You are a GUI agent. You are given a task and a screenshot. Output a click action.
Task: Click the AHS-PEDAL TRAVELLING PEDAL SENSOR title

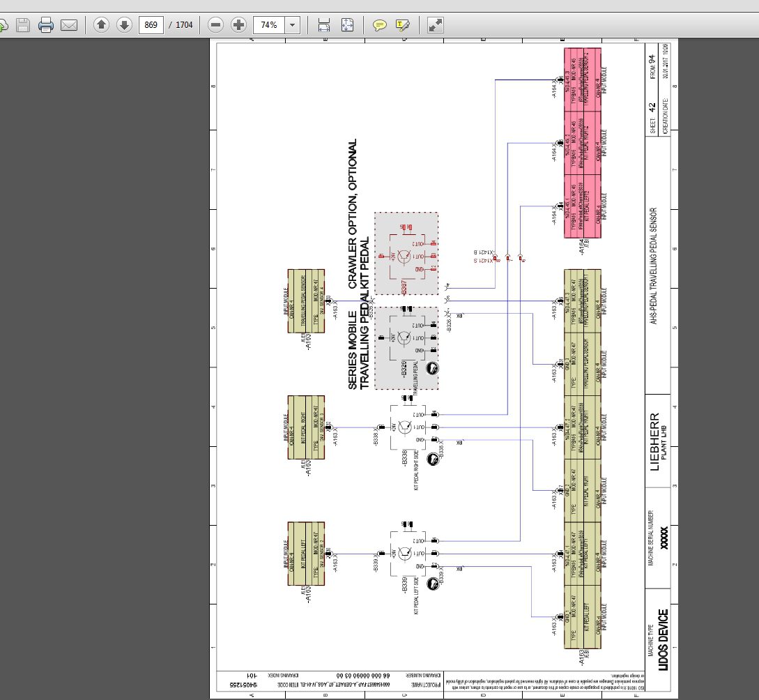pos(654,266)
